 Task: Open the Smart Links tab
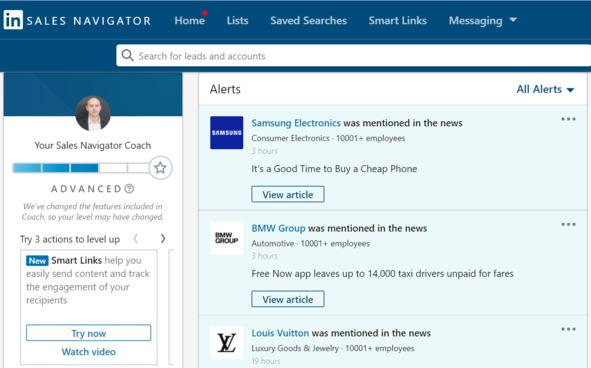point(398,20)
